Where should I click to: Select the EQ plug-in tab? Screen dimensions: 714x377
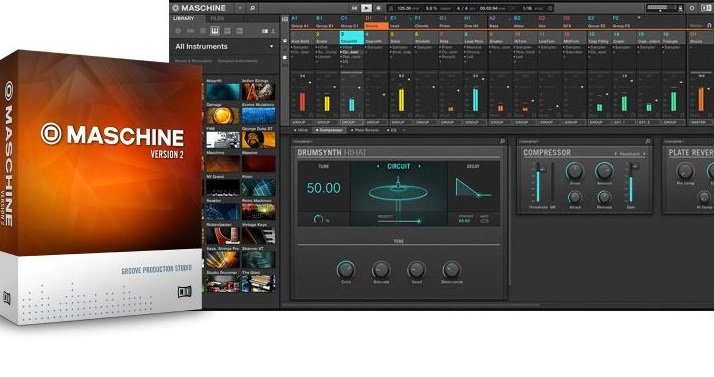click(x=392, y=131)
